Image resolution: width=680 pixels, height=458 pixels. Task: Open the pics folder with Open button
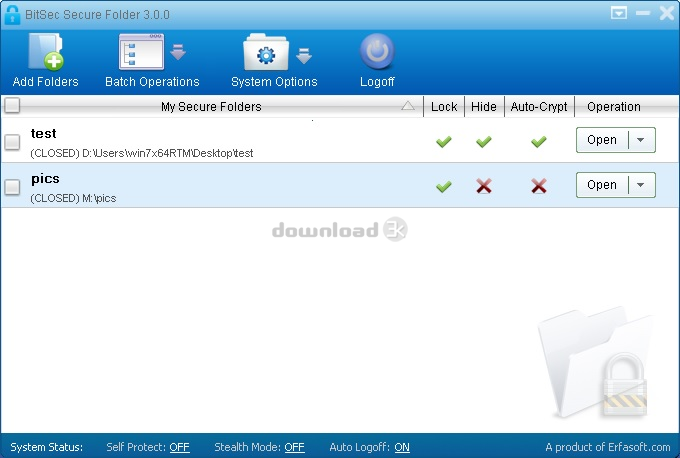click(x=602, y=185)
